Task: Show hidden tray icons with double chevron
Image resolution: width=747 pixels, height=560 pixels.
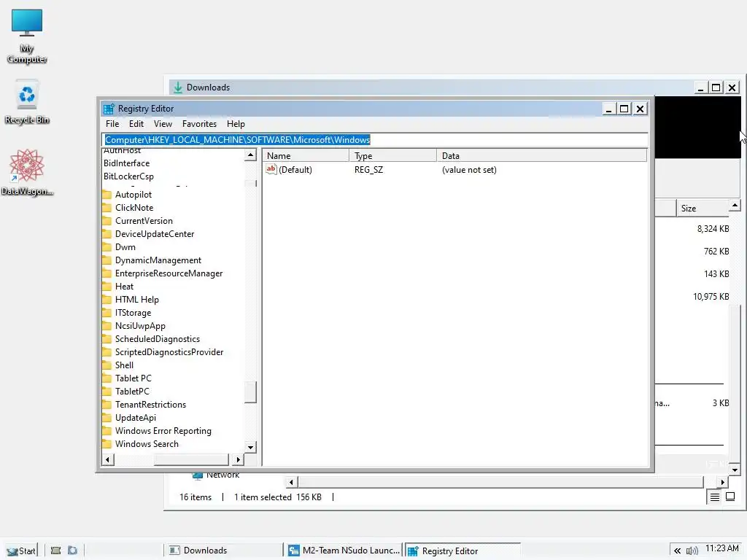Action: (x=677, y=551)
